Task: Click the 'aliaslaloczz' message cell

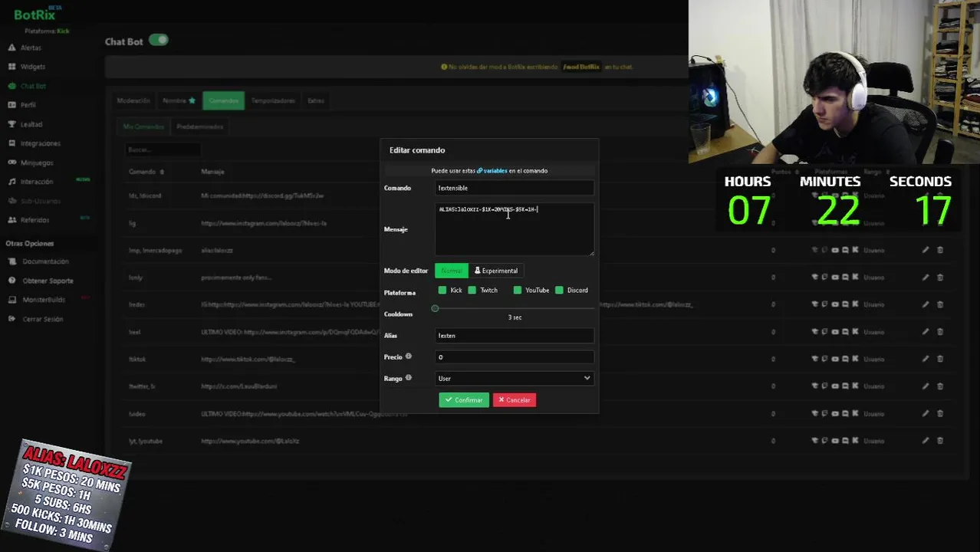Action: coord(217,250)
